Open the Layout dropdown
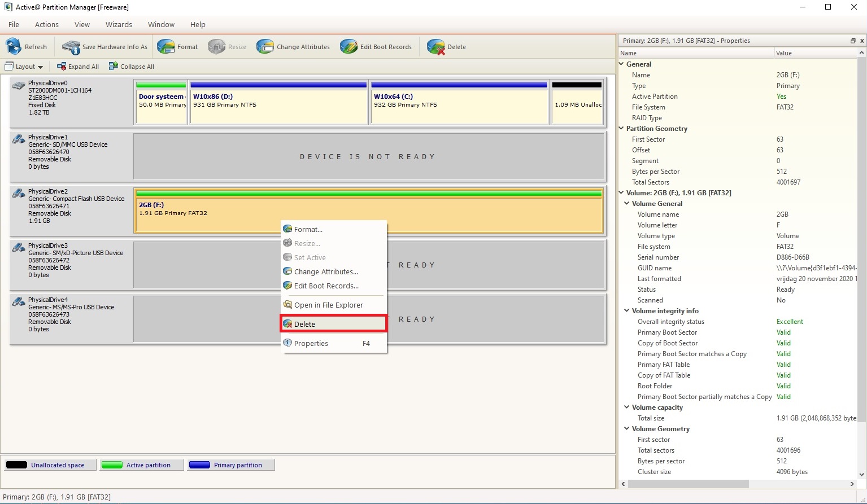This screenshot has width=867, height=504. click(x=24, y=67)
